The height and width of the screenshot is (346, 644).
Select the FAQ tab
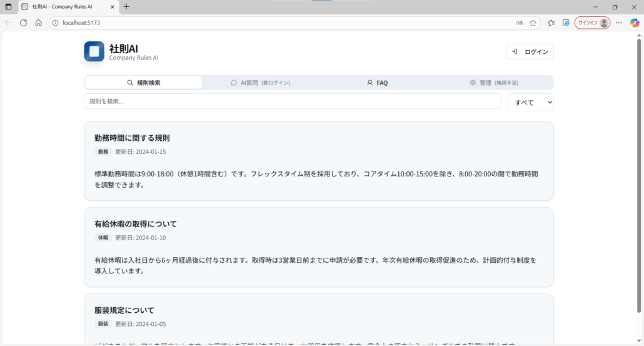(377, 83)
